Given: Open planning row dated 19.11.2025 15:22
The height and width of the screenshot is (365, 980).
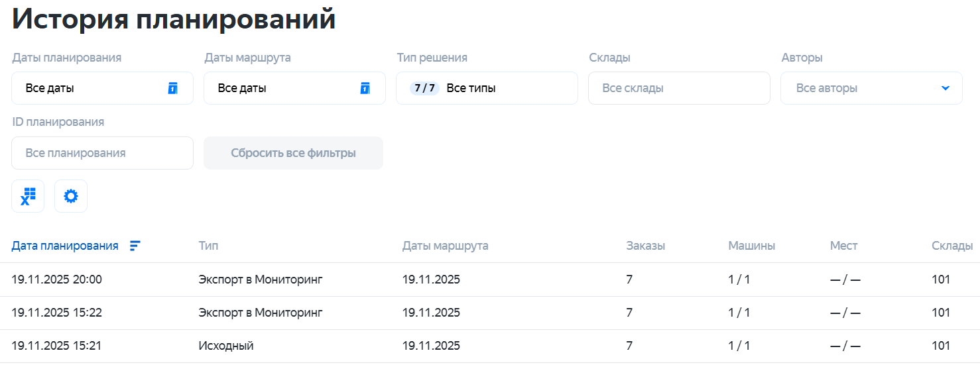Looking at the screenshot, I should tap(57, 313).
